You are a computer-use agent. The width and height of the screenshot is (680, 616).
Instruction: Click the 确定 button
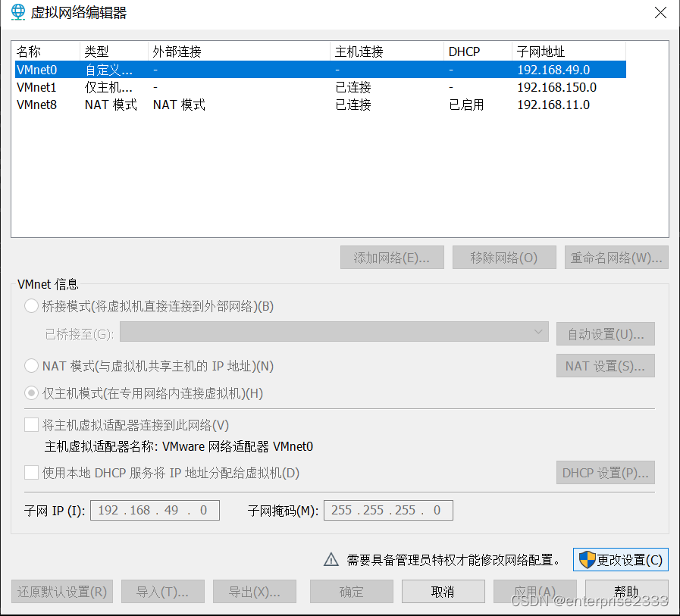click(351, 592)
